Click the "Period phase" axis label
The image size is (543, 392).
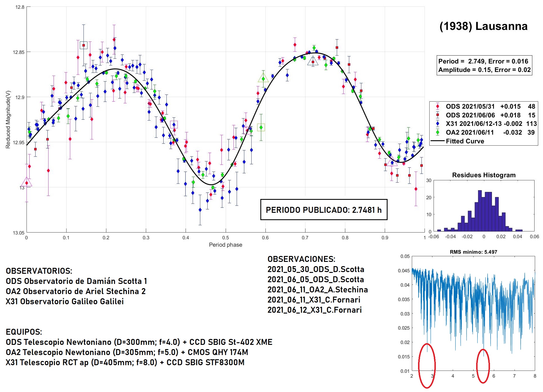(x=225, y=245)
